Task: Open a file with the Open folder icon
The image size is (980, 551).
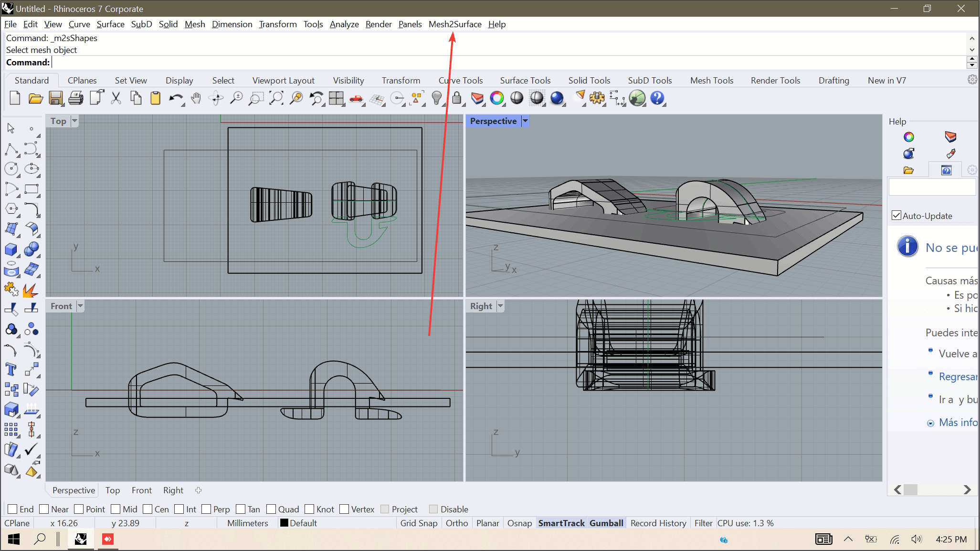Action: coord(35,98)
